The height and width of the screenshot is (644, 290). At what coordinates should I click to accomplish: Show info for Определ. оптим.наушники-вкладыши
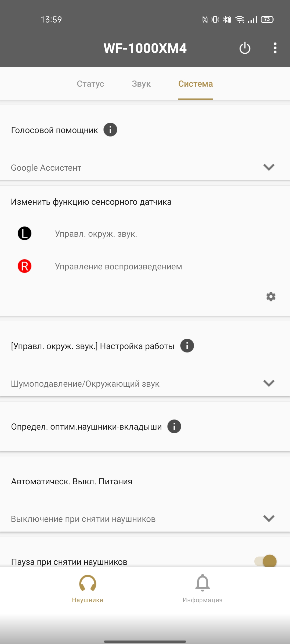174,426
